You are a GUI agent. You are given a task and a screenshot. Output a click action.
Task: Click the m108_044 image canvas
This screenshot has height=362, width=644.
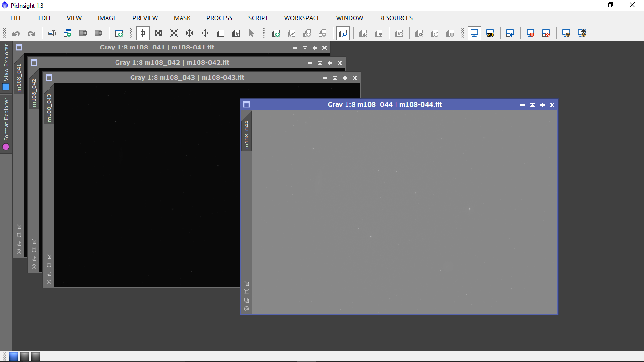[404, 212]
